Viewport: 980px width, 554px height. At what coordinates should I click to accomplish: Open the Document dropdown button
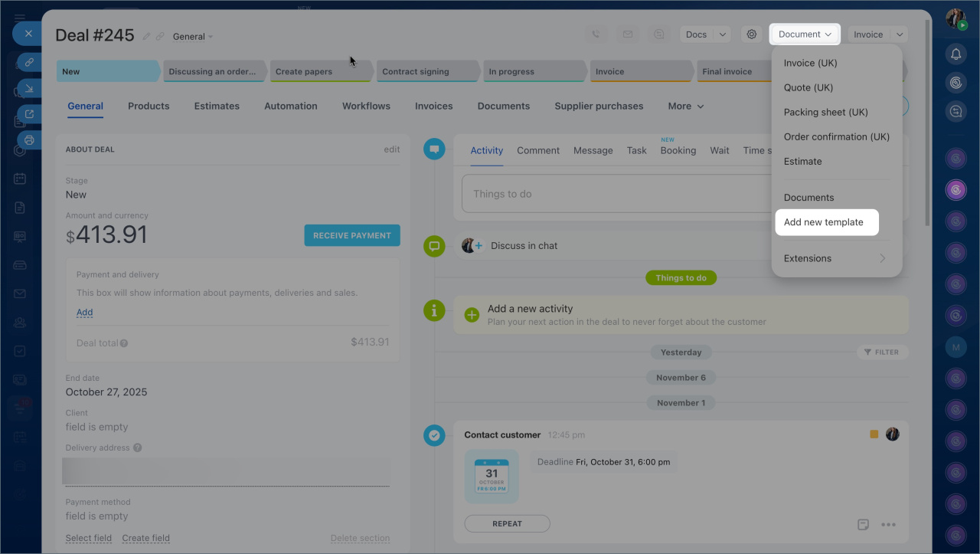[x=804, y=34]
